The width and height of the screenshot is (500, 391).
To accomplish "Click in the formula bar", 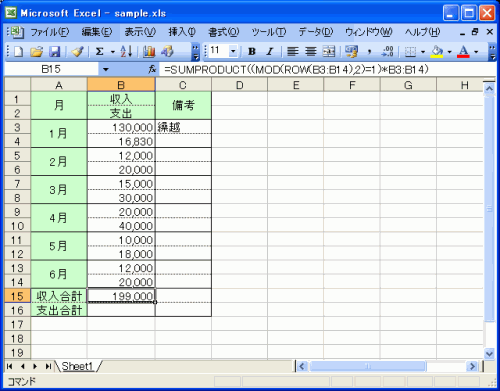I will tap(327, 69).
